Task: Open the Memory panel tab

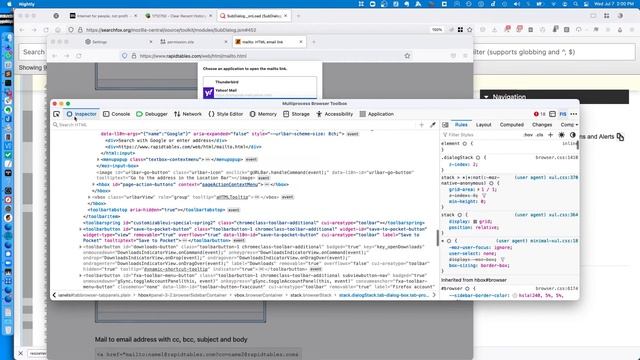Action: (263, 114)
